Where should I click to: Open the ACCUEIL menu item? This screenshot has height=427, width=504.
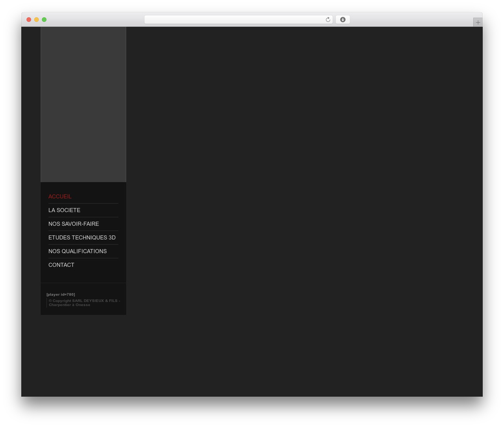pyautogui.click(x=60, y=197)
